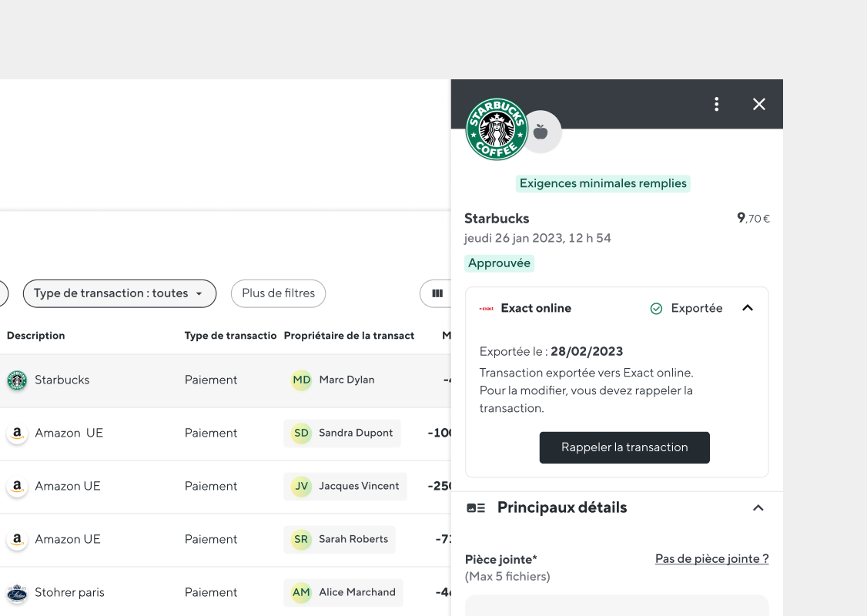The image size is (867, 616).
Task: Open the Type de transaction dropdown
Action: pyautogui.click(x=119, y=293)
